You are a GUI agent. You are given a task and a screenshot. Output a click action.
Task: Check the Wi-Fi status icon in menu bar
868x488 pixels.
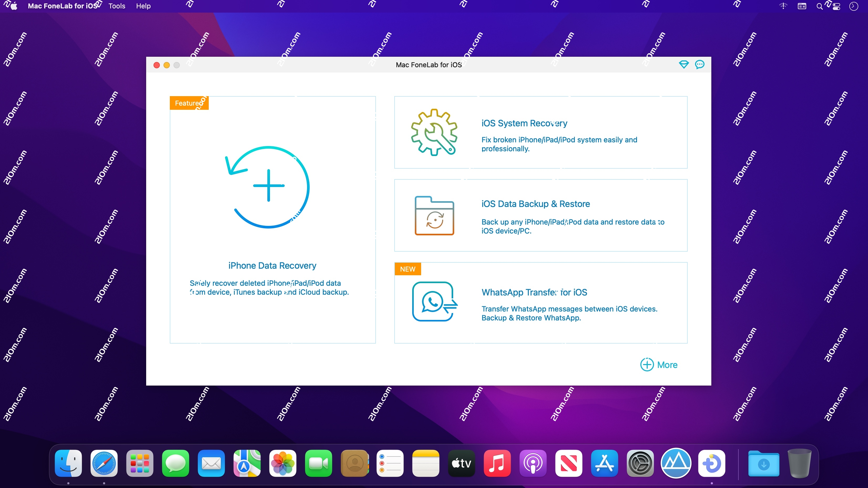[x=783, y=6]
